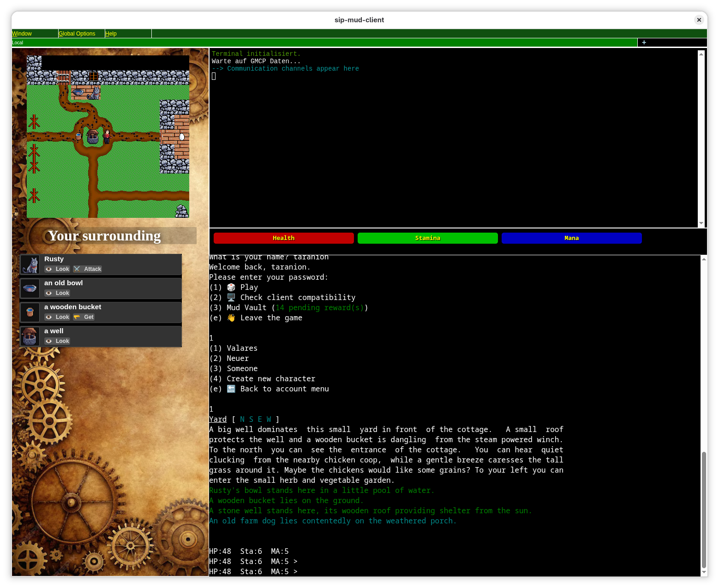Look at Rusty

coord(58,269)
